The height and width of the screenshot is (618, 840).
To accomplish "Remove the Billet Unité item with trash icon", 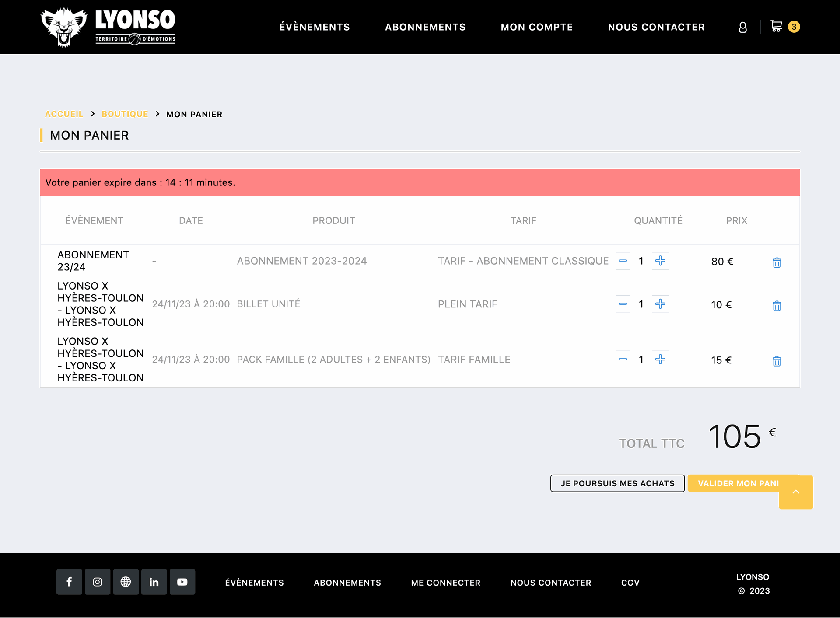I will click(x=777, y=306).
